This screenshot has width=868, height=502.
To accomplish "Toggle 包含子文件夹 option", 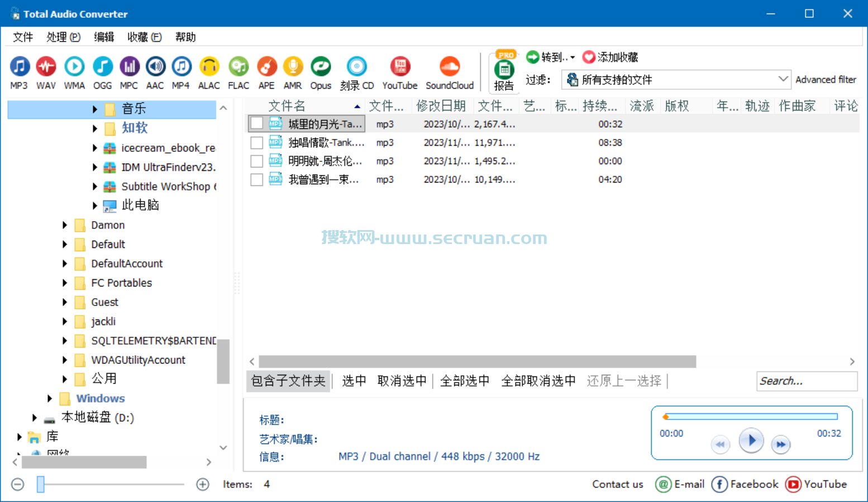I will tap(288, 381).
